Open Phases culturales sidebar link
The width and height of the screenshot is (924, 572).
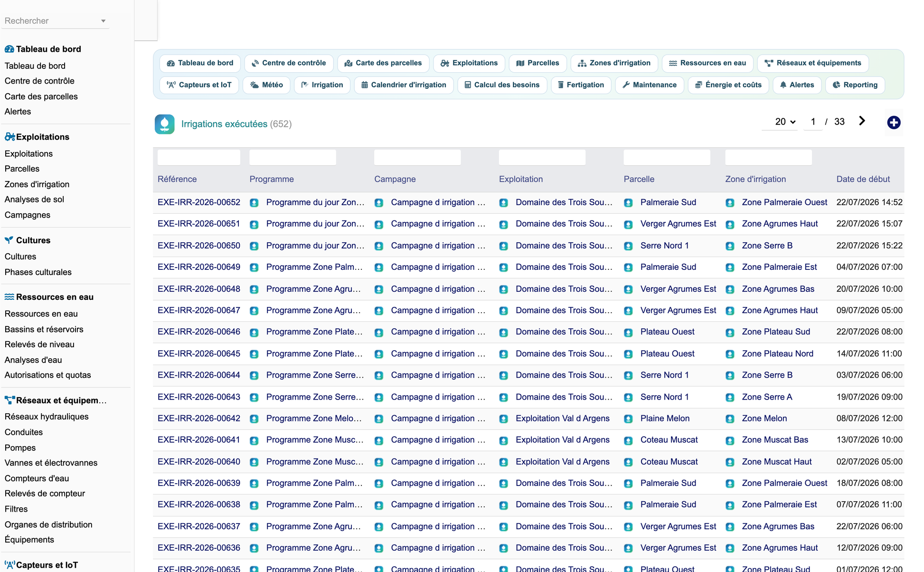click(x=38, y=272)
